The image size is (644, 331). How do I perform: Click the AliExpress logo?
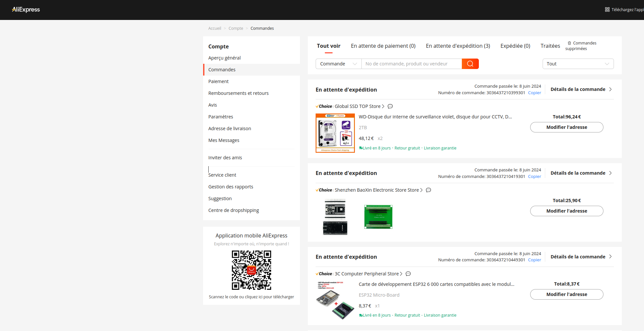tap(26, 9)
